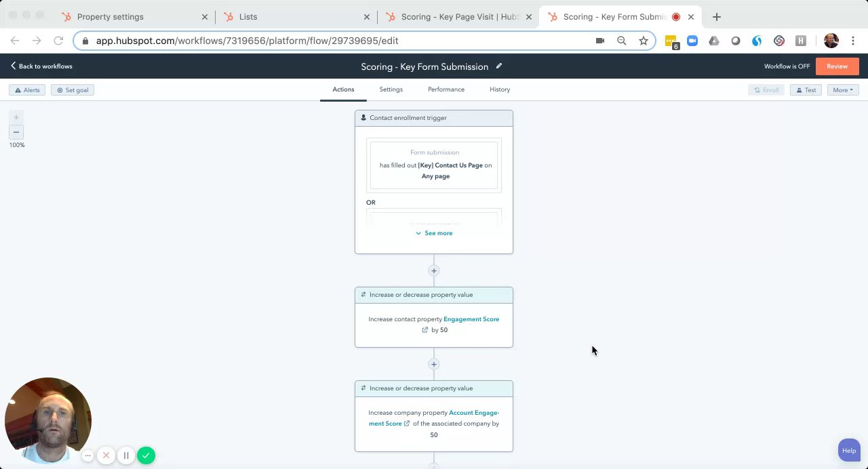868x469 pixels.
Task: Click the pencil icon to rename workflow
Action: point(499,66)
